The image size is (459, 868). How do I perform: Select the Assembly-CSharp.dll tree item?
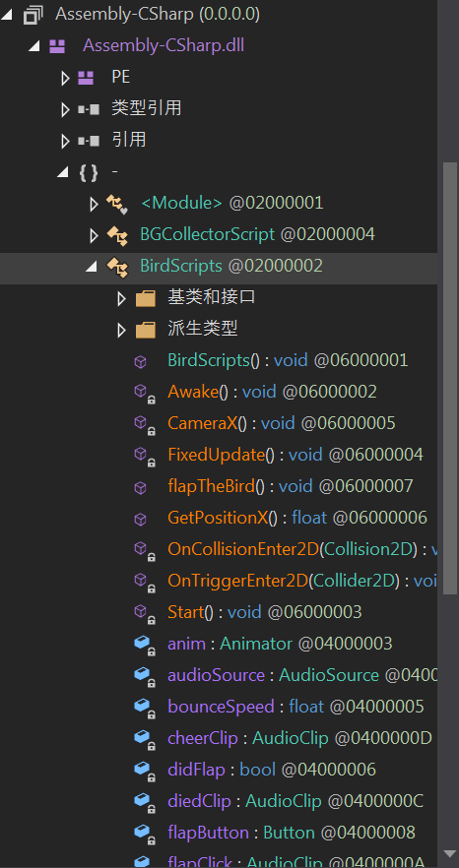pos(164,45)
